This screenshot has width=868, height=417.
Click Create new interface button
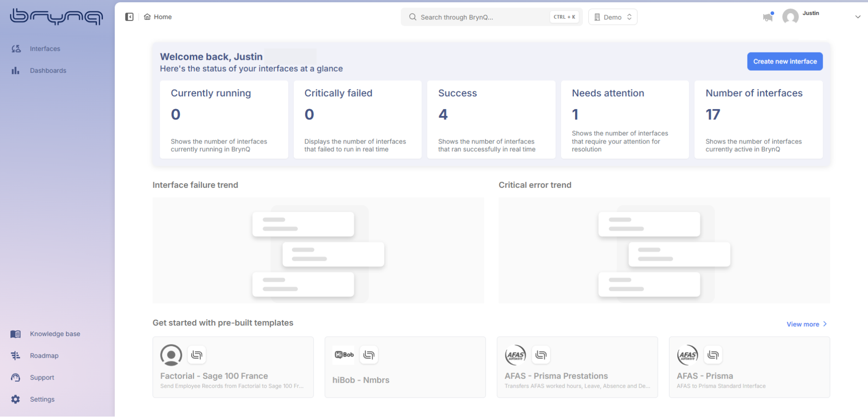[785, 62]
